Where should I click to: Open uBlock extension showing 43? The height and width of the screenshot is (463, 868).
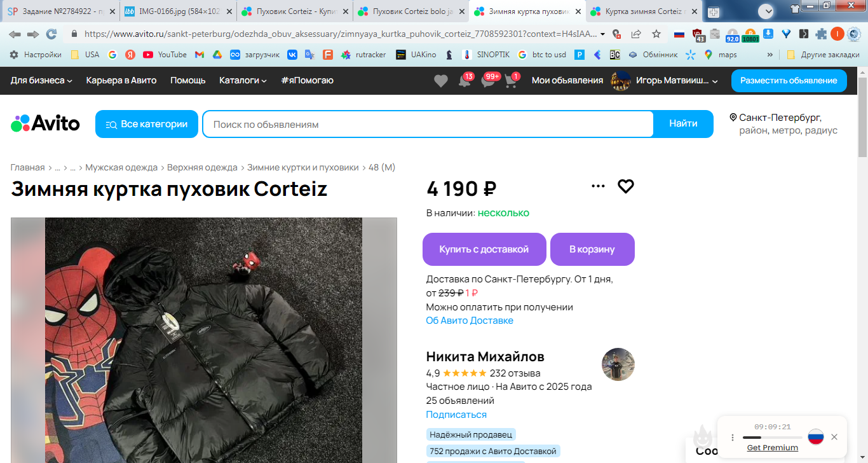(698, 35)
